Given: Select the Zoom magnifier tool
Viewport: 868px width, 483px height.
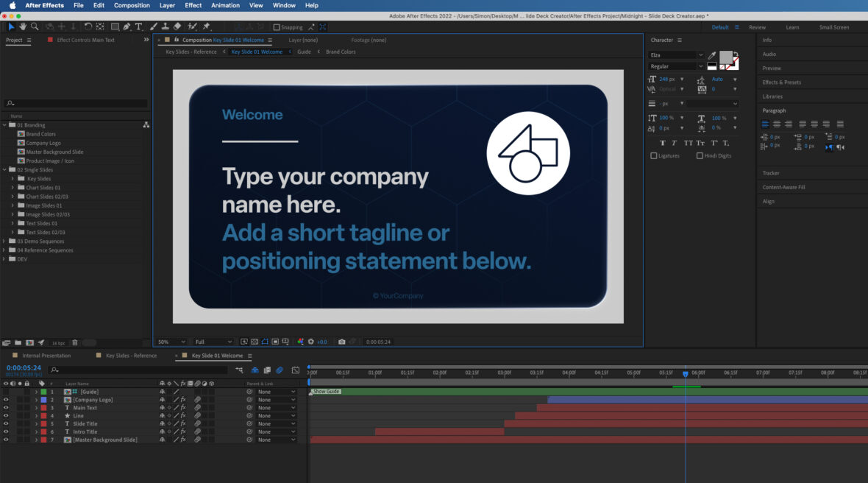Looking at the screenshot, I should point(35,27).
